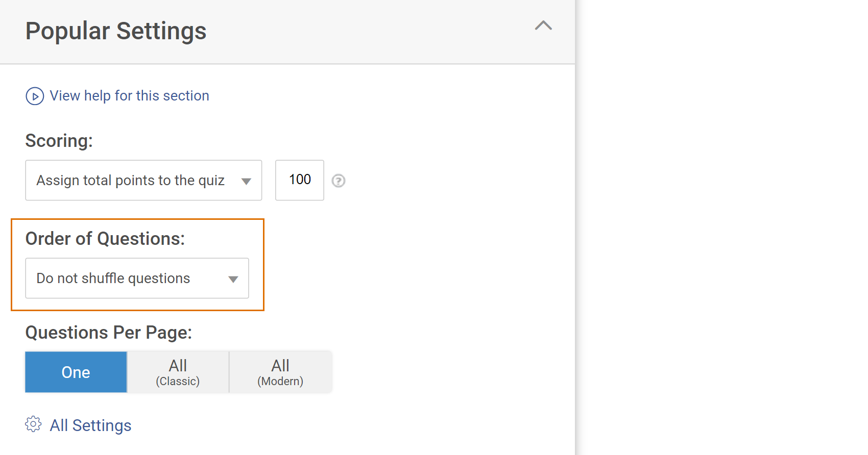Collapse the Popular Settings section

pyautogui.click(x=543, y=26)
